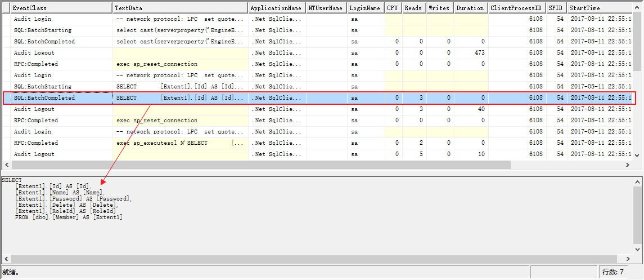This screenshot has height=280, width=644.
Task: Select the Audit Logout row with duration 40
Action: pos(317,109)
